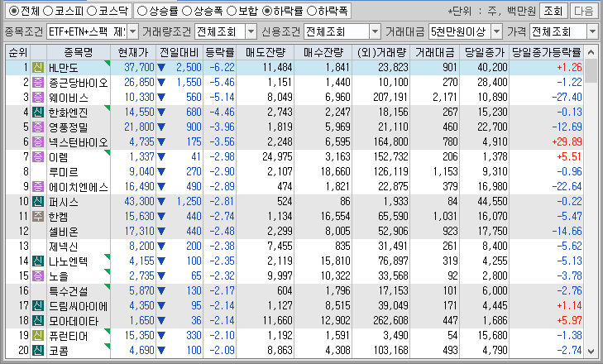Viewport: 603px width, 364px height.
Task: Open the 신용조건 dropdown
Action: [x=375, y=32]
